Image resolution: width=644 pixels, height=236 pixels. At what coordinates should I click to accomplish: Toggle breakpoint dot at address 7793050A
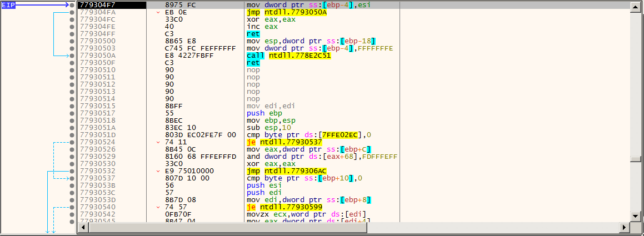(x=72, y=56)
